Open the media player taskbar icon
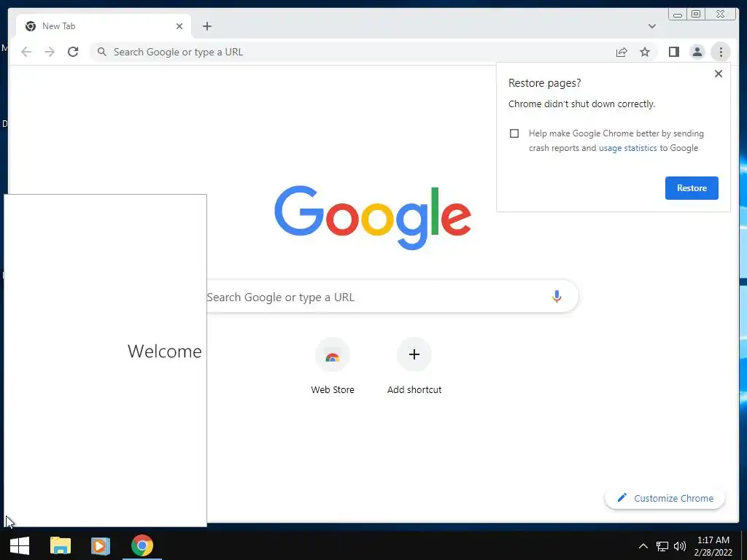Image resolution: width=747 pixels, height=560 pixels. tap(101, 545)
